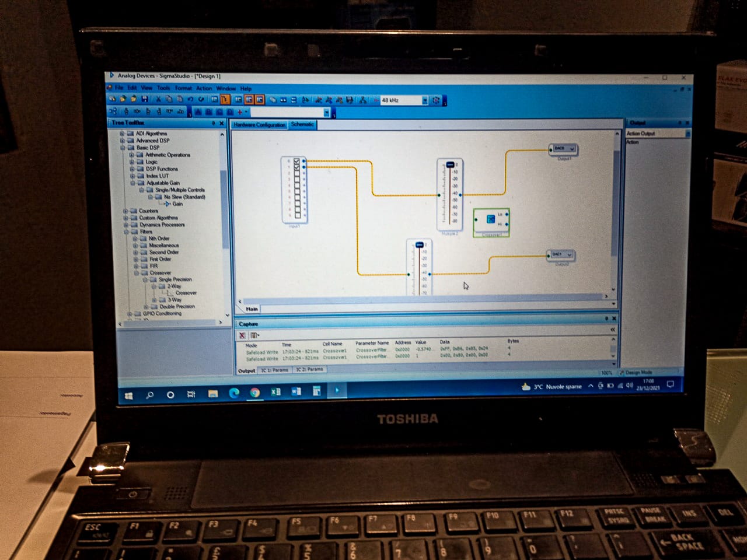Toggle the top checkbox in Input1 block
Screen dimensions: 747x560
[x=296, y=161]
